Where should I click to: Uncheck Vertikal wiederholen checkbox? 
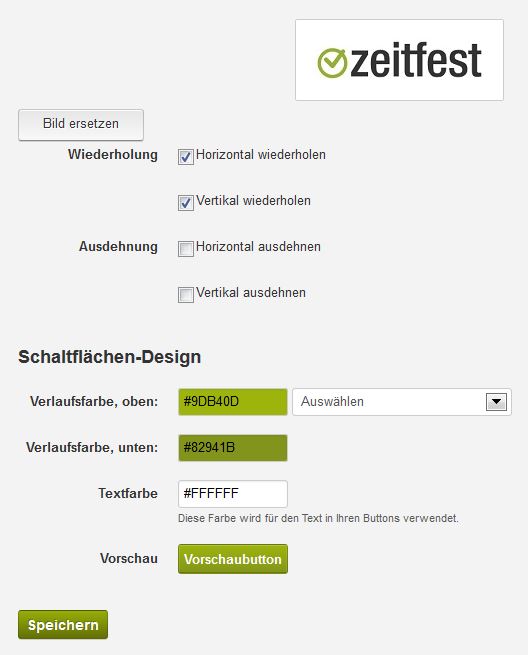pos(185,203)
